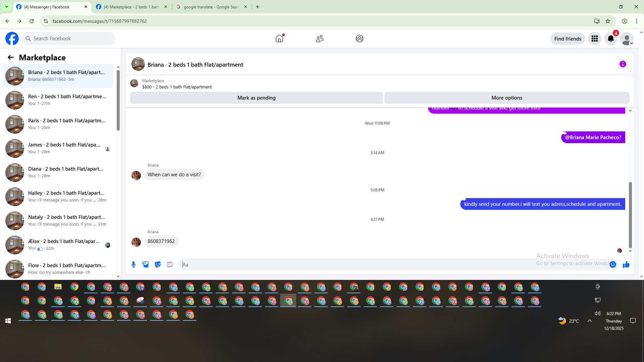Bookmark this page with the star
Image resolution: width=644 pixels, height=362 pixels.
coord(608,21)
